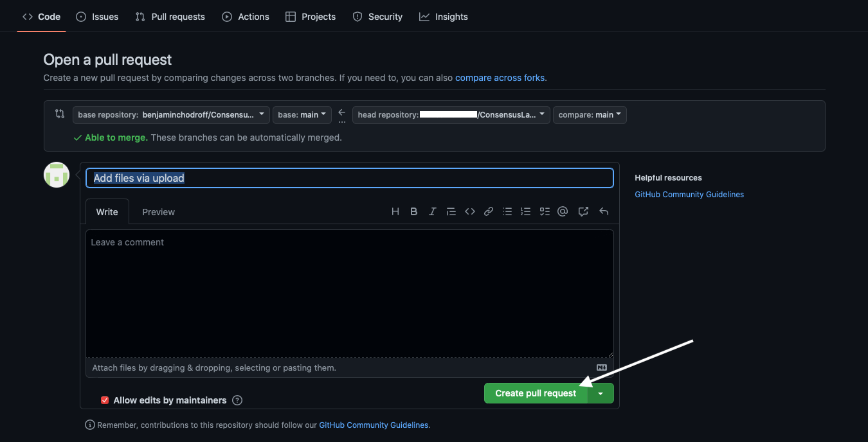Apply italic formatting in comment toolbar
Viewport: 868px width, 442px height.
click(x=433, y=211)
